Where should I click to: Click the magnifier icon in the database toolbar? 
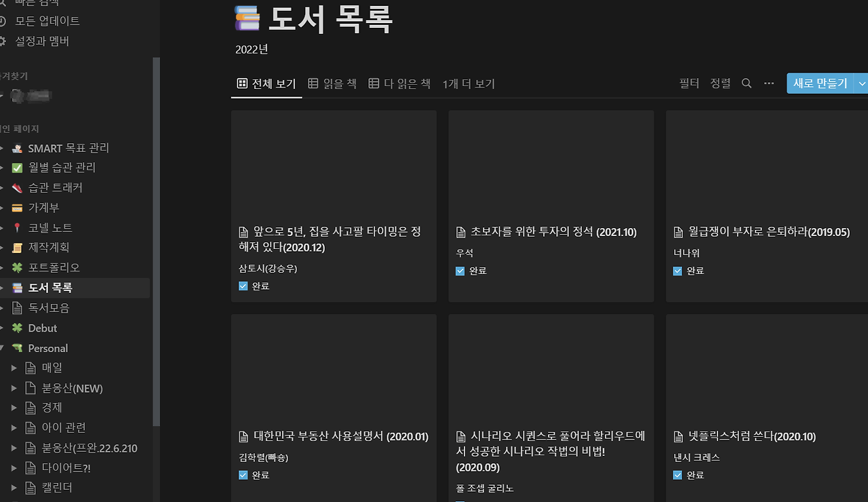click(x=746, y=83)
